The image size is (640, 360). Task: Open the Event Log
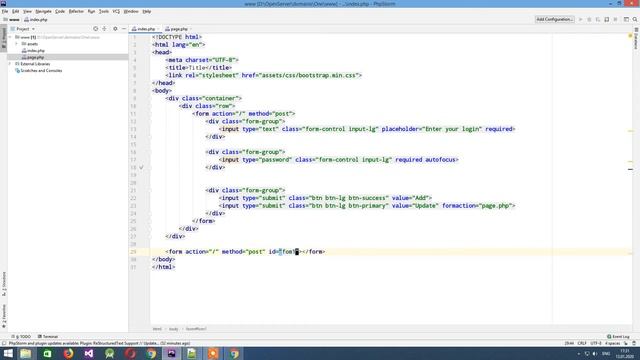tap(618, 337)
